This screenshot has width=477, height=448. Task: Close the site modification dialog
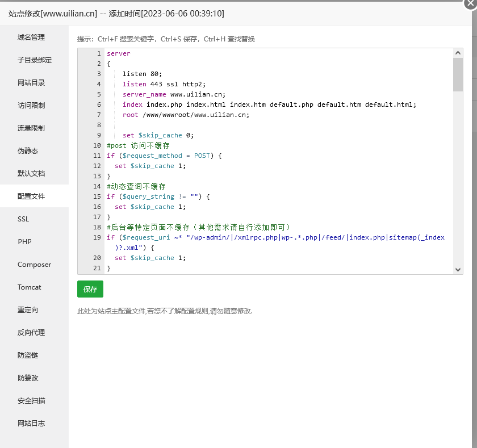pyautogui.click(x=471, y=5)
